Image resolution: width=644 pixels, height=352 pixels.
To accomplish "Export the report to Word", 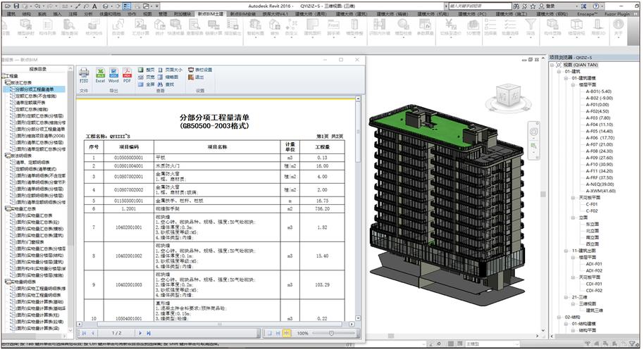I will point(113,75).
